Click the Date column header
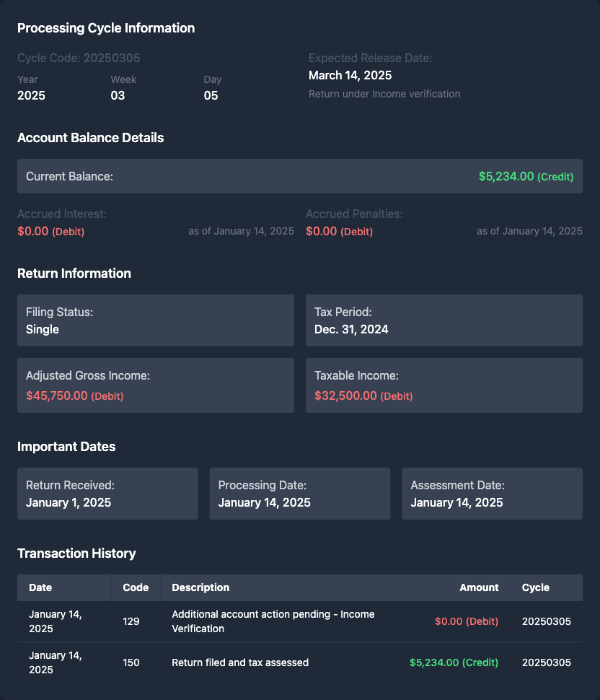This screenshot has height=700, width=600. 40,587
